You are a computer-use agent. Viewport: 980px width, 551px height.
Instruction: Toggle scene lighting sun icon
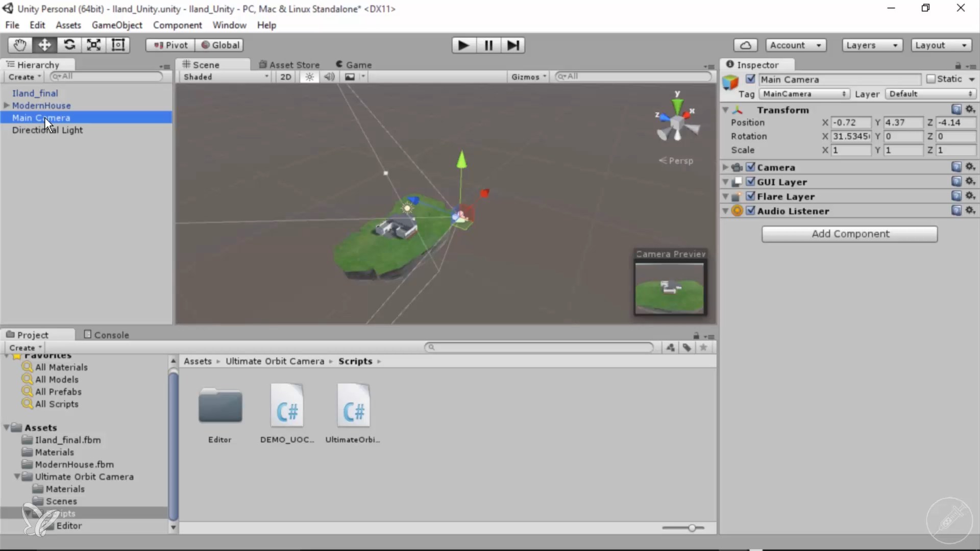coord(309,77)
